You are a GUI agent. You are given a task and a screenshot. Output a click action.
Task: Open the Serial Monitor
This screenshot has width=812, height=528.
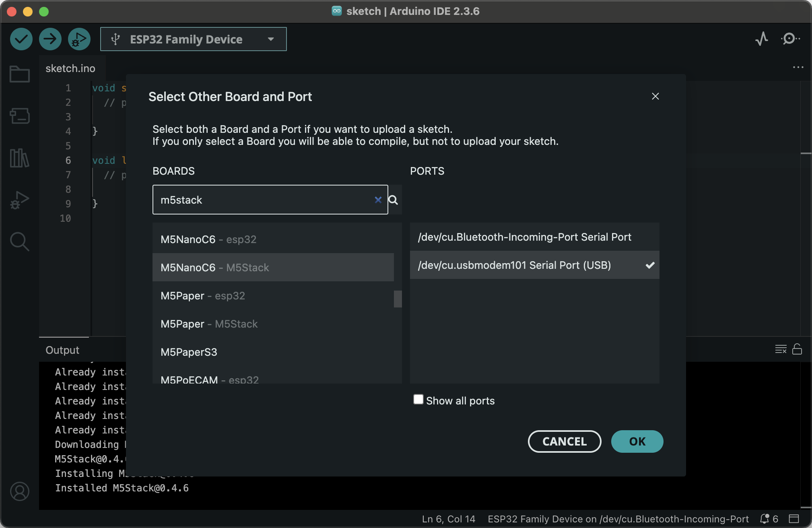coord(790,39)
